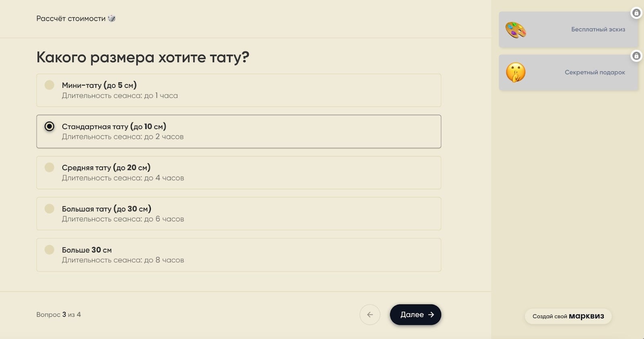The height and width of the screenshot is (339, 644).
Task: Click the Большая тату option card
Action: click(239, 214)
